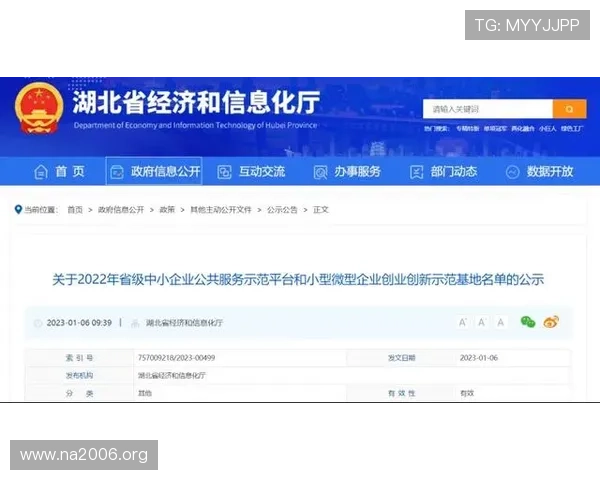Go to 其他主动公开文件 in the breadcrumb
This screenshot has width=600, height=480.
pos(221,210)
